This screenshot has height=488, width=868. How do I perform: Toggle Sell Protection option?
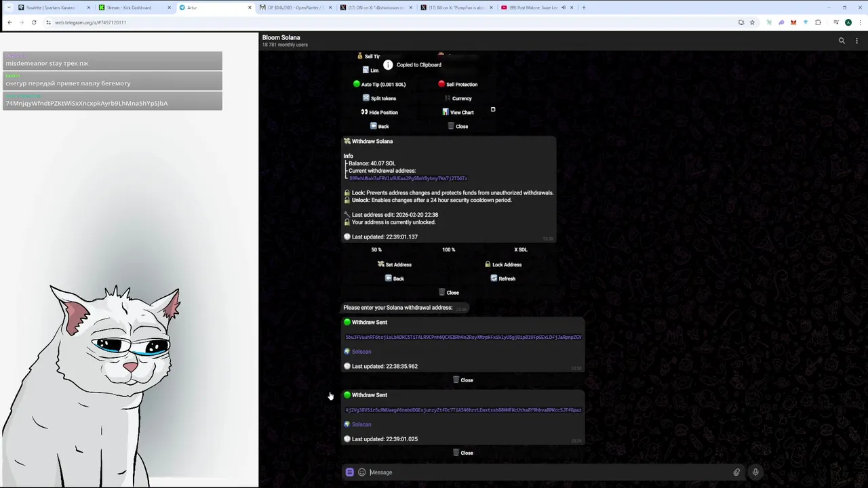458,84
